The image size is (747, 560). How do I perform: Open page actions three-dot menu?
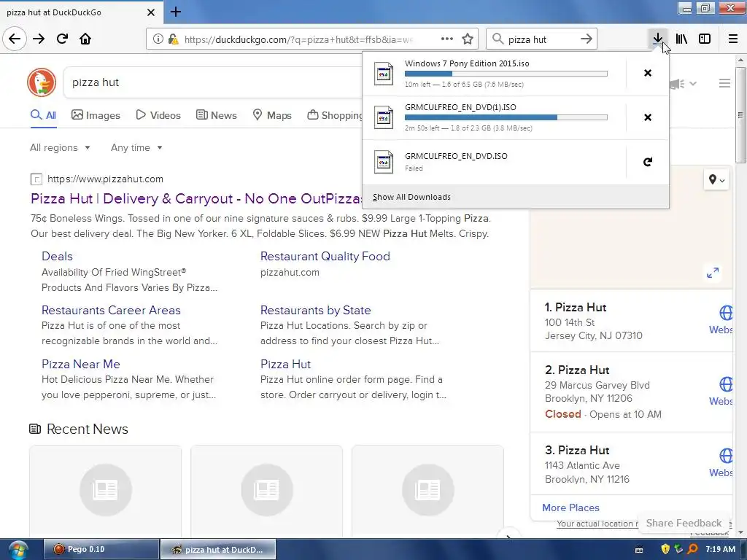[x=447, y=39]
